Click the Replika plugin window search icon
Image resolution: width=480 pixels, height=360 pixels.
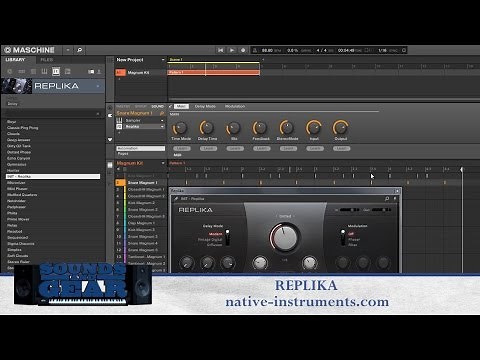tap(387, 199)
